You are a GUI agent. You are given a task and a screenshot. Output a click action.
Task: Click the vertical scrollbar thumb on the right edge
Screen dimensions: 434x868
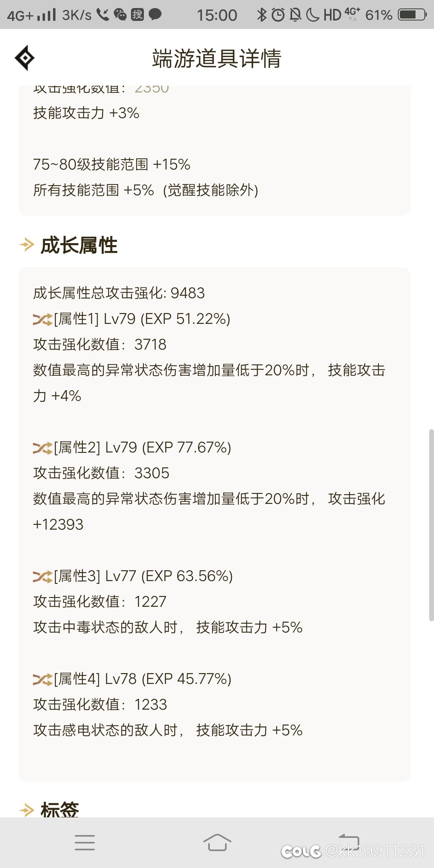(x=431, y=525)
